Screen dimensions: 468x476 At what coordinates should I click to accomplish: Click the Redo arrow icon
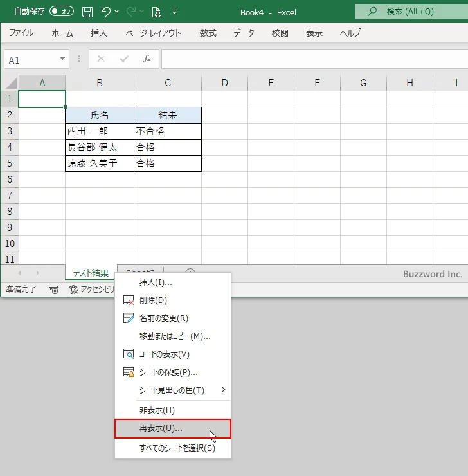click(131, 12)
